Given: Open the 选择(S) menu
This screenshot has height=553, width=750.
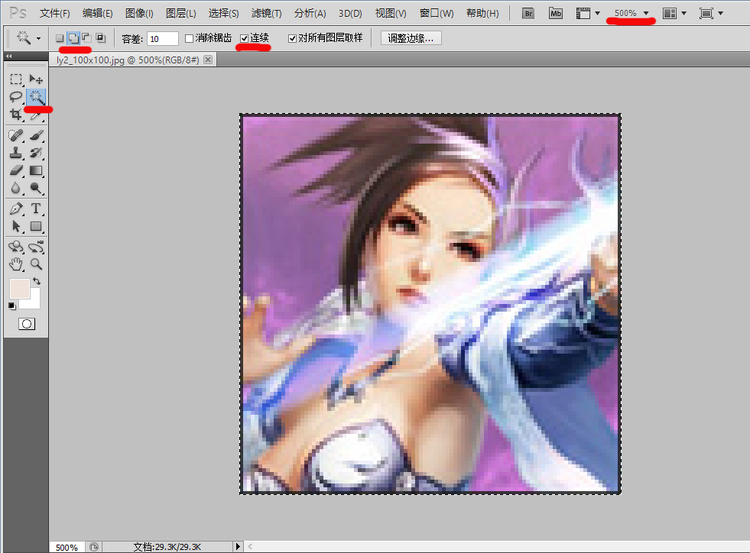Looking at the screenshot, I should click(223, 13).
